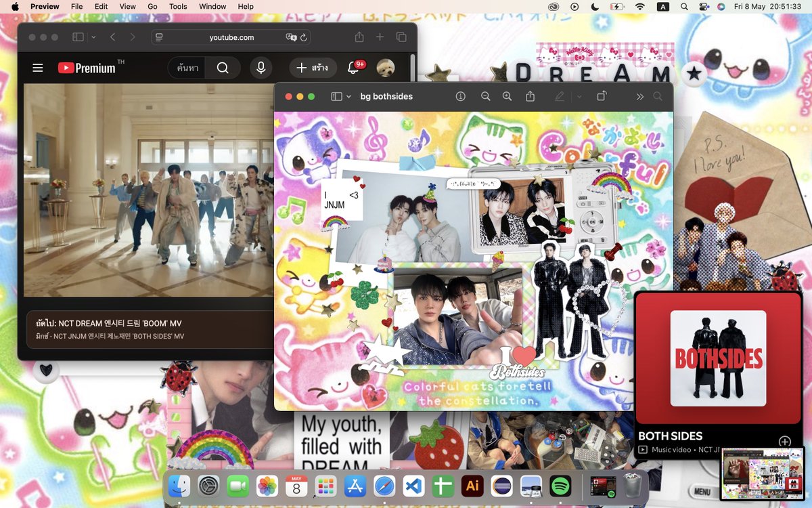The image size is (812, 508).
Task: Show Safari tab overview
Action: [401, 37]
